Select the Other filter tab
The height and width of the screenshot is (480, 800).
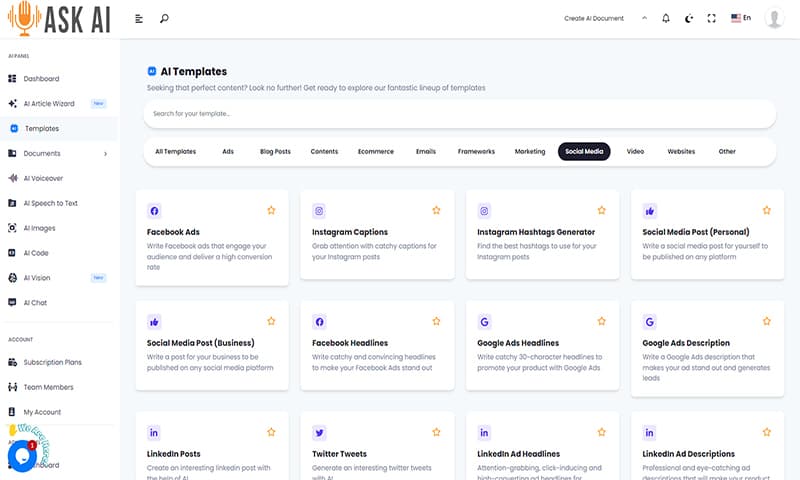pos(727,151)
